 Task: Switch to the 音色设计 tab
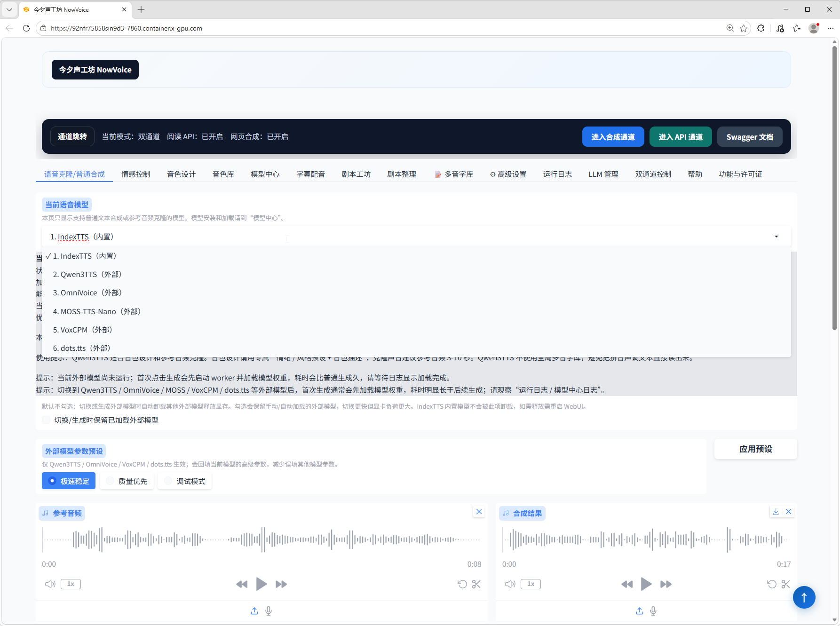[x=181, y=174]
